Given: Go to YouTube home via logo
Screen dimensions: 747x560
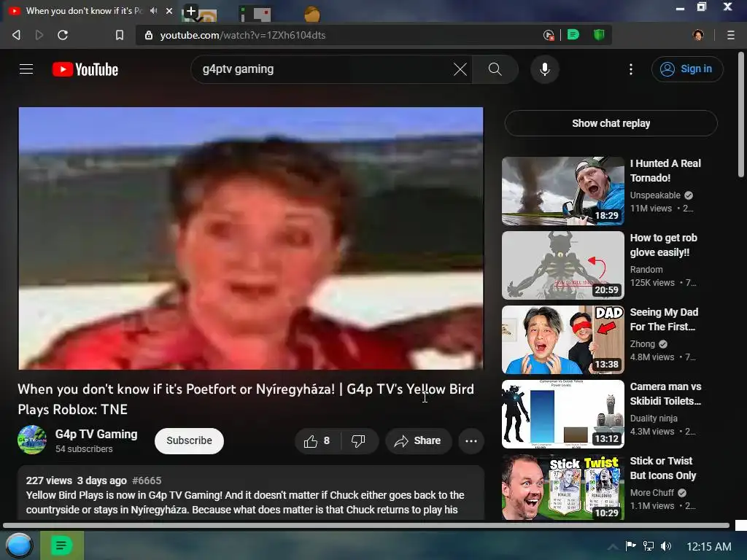Looking at the screenshot, I should 85,69.
